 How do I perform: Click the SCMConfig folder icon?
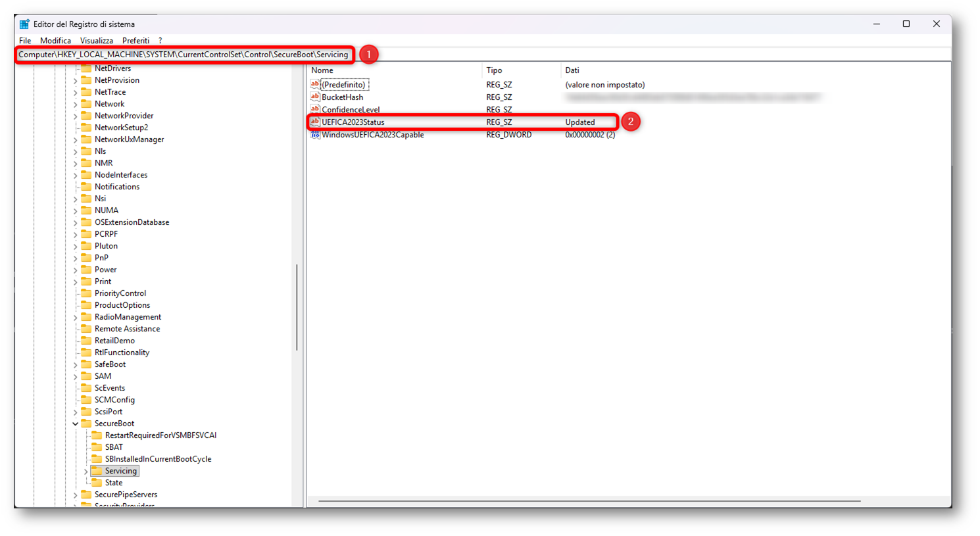point(86,400)
